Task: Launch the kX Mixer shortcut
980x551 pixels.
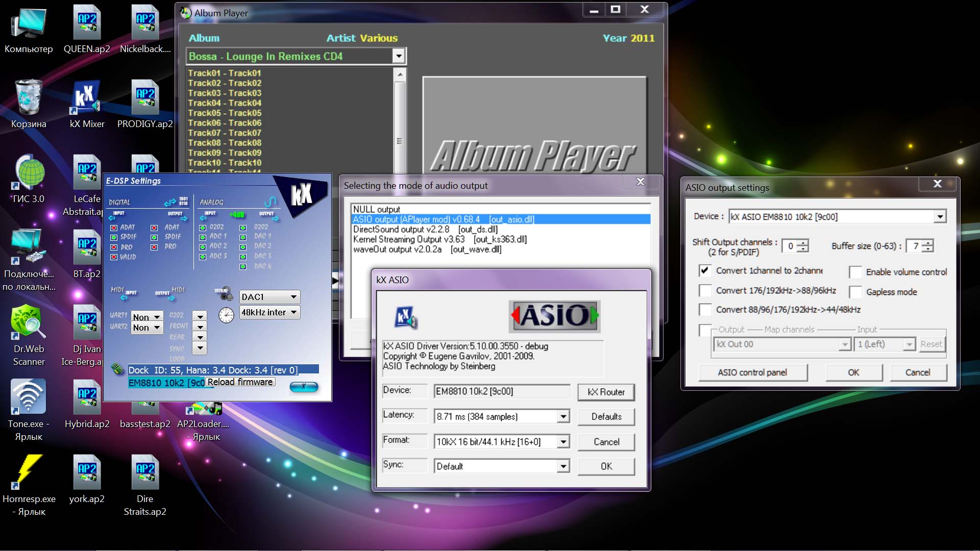Action: pyautogui.click(x=87, y=104)
